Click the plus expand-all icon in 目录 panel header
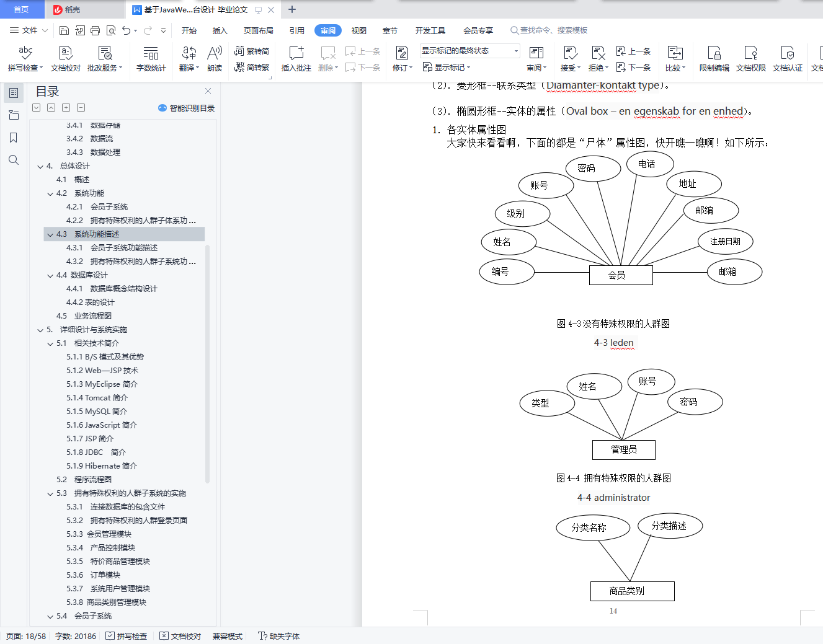Viewport: 823px width, 644px height. (66, 107)
